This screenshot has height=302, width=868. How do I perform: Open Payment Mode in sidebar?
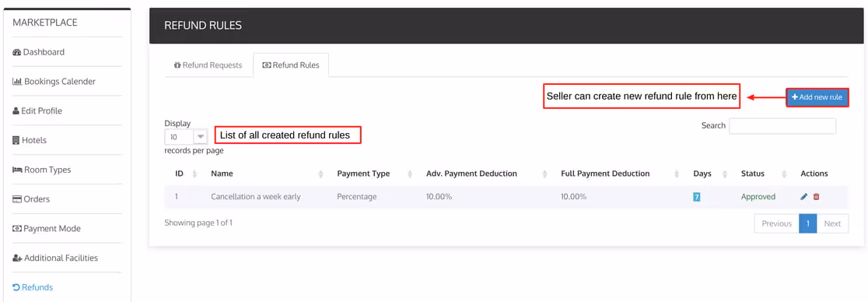tap(47, 228)
